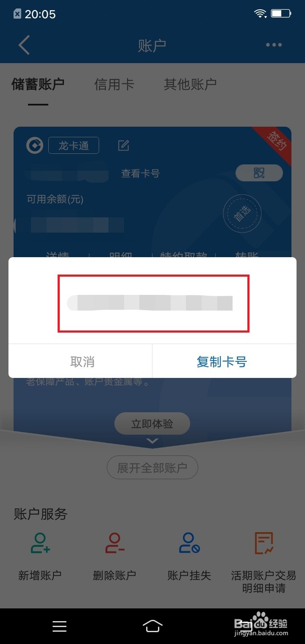Open the QR code icon on card

point(259,173)
